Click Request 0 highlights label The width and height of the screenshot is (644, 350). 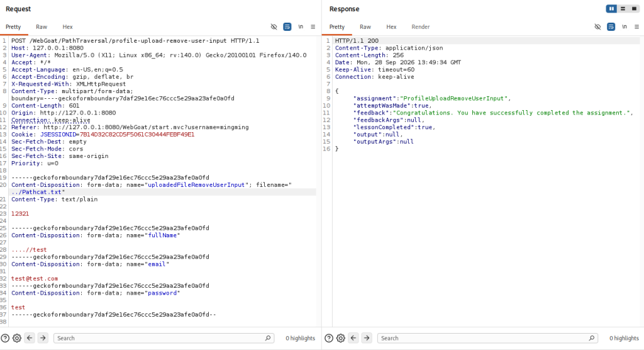click(300, 338)
